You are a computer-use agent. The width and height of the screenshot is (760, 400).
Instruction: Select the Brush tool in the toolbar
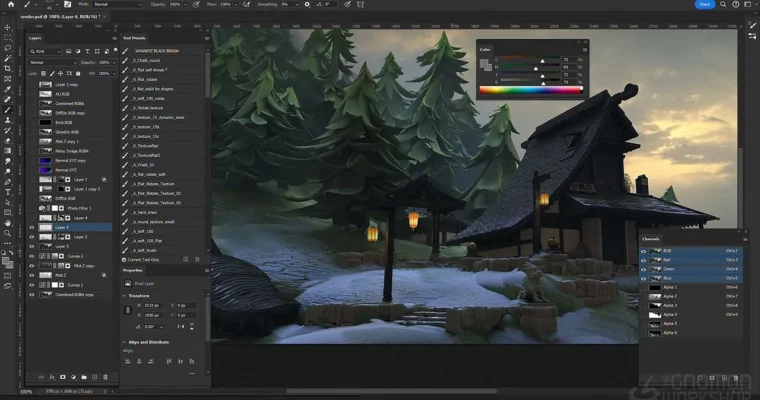pyautogui.click(x=8, y=110)
